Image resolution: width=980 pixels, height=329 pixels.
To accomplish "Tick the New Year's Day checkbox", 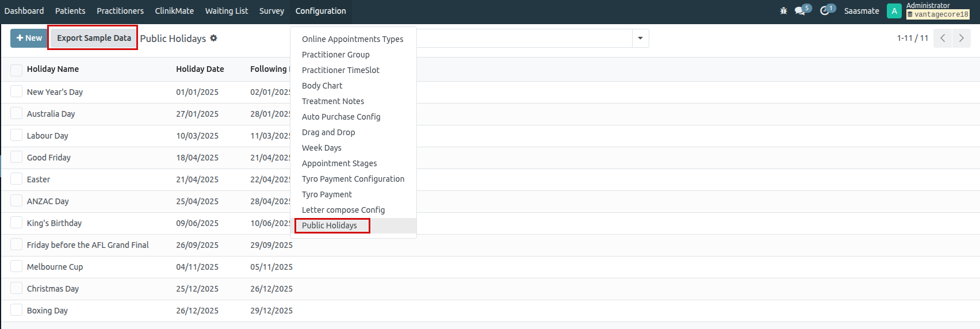I will [17, 91].
